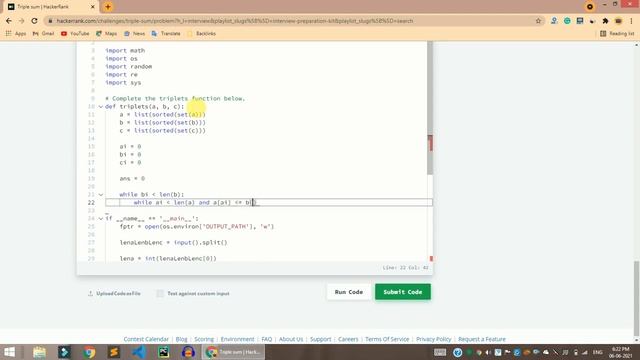Open the Environment footer link
The width and height of the screenshot is (640, 360).
238,339
